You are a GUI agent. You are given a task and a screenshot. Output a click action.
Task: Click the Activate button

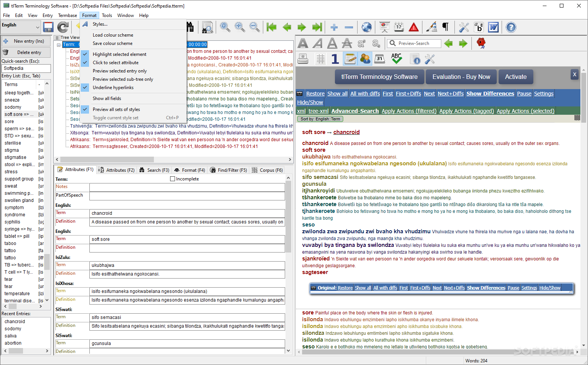coord(516,77)
